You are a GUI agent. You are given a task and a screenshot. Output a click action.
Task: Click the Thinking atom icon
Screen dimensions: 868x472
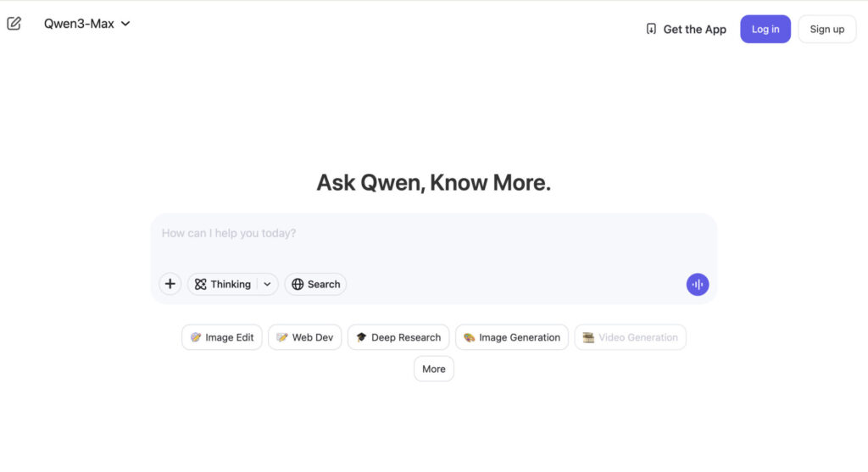(x=201, y=285)
